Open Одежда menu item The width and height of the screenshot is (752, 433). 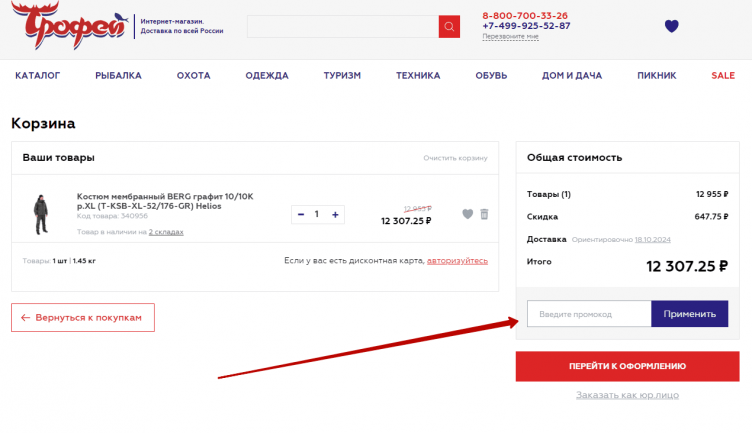coord(267,76)
